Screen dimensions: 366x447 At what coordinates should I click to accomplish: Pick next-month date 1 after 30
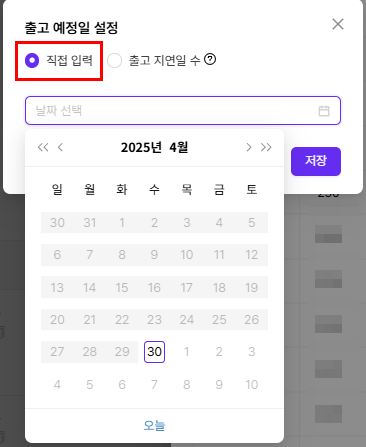click(x=187, y=352)
